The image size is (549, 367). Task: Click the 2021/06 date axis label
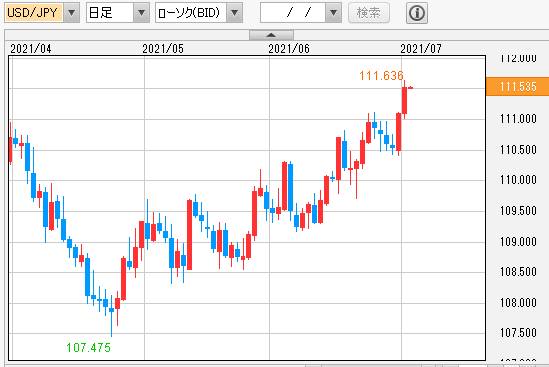pyautogui.click(x=289, y=49)
